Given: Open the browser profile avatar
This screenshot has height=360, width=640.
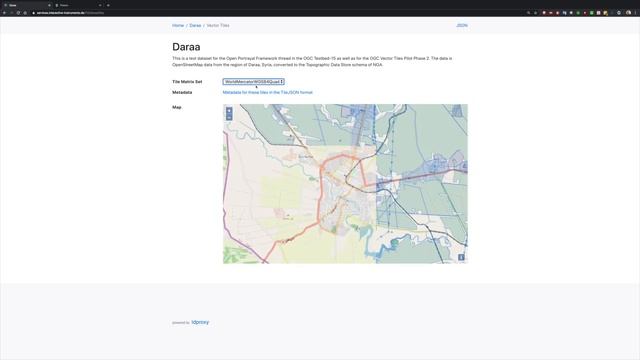Looking at the screenshot, I should 629,13.
